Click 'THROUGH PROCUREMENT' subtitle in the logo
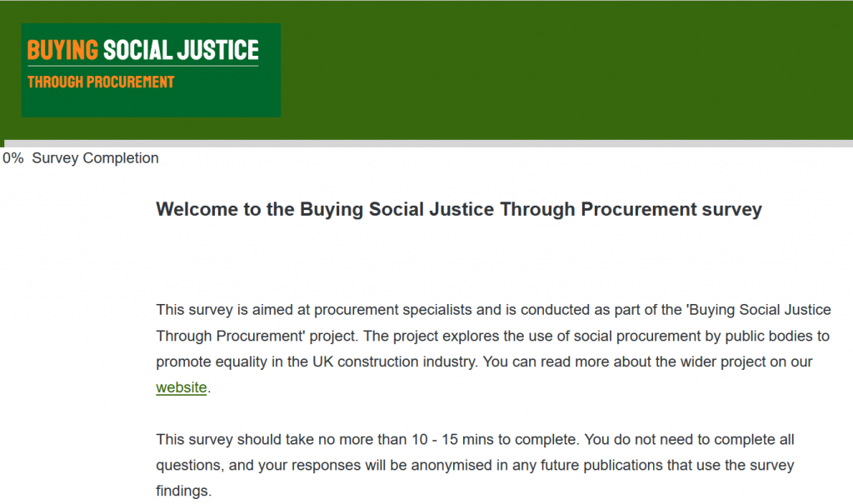Viewport: 853px width, 504px height. [101, 82]
